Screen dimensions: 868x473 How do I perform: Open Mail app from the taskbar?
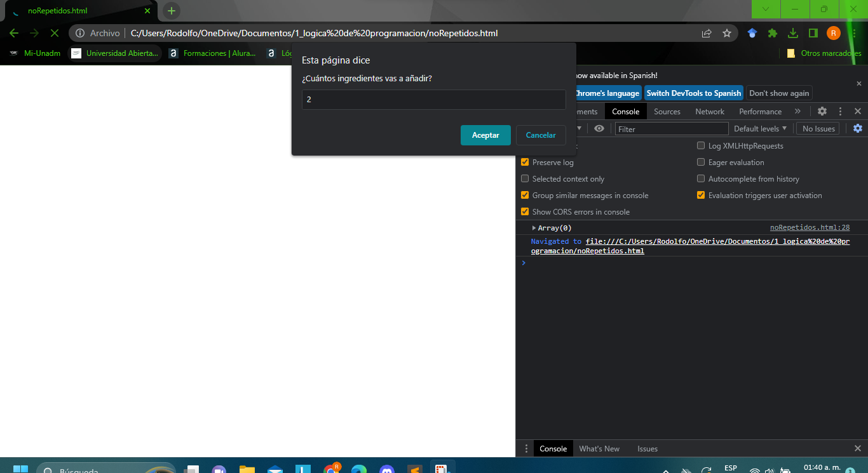tap(275, 469)
